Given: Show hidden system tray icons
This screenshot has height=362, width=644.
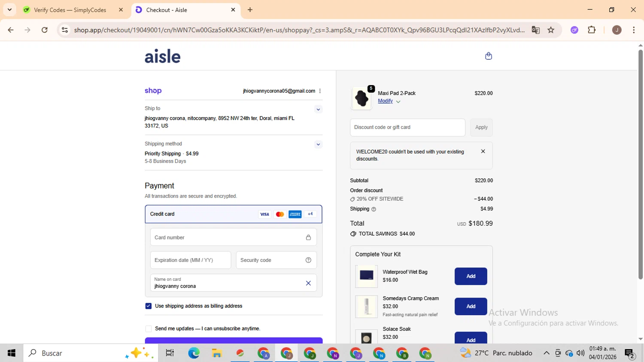Looking at the screenshot, I should 547,353.
